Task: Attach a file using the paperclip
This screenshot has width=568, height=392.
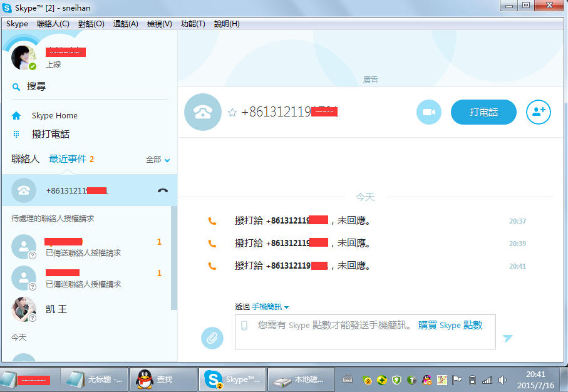Action: coord(212,338)
